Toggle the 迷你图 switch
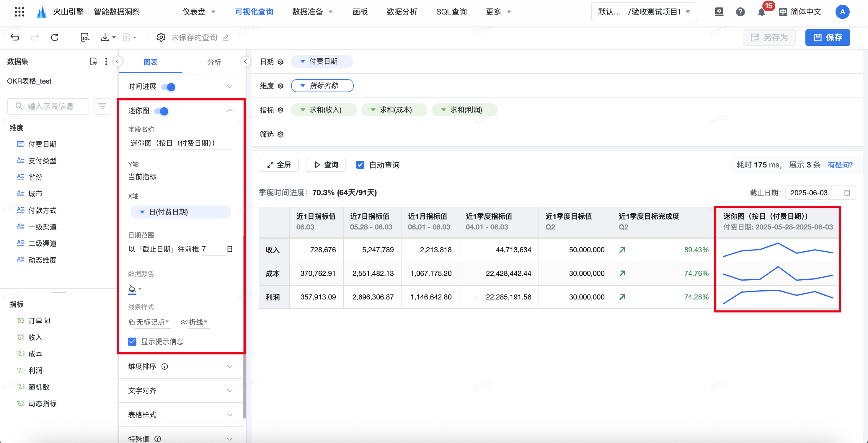Image resolution: width=868 pixels, height=443 pixels. [161, 111]
